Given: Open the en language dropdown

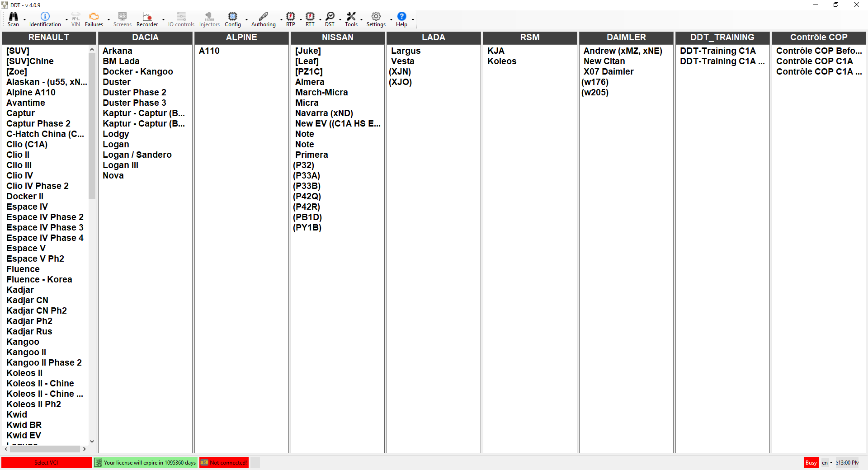Looking at the screenshot, I should pos(827,462).
